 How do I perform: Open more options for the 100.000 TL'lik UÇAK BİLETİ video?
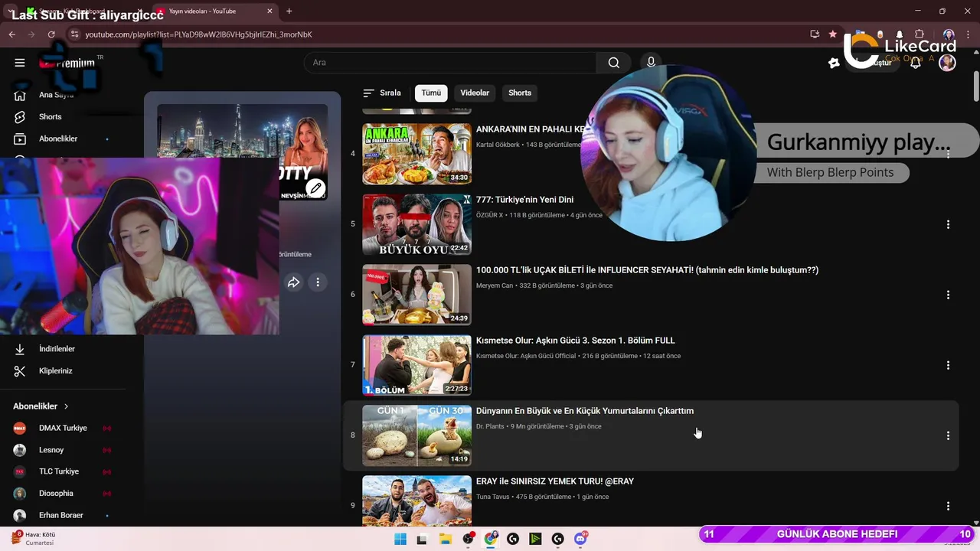[x=948, y=295]
